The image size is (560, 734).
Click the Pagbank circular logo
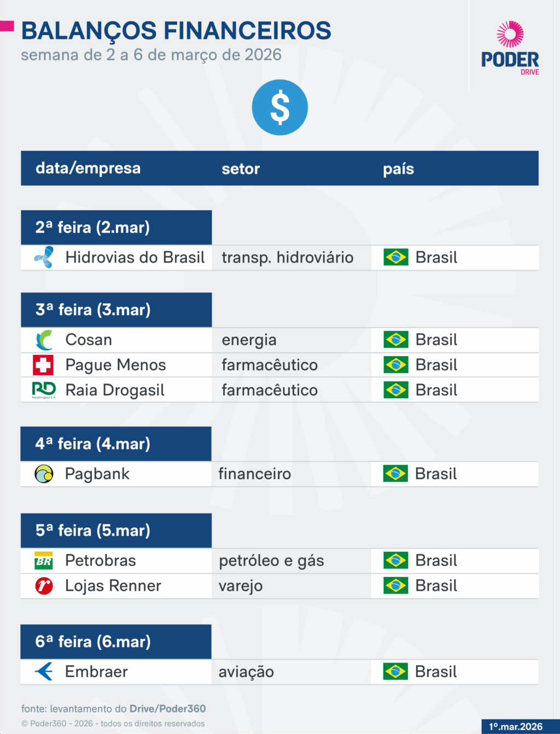click(44, 474)
